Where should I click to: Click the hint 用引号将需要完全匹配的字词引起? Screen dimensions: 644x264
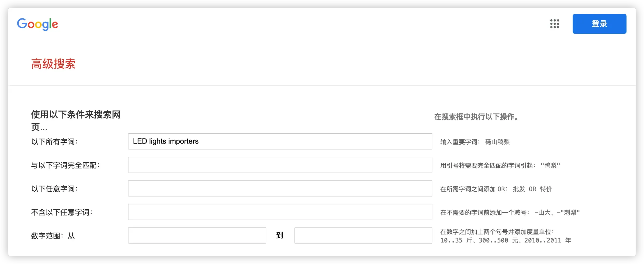pyautogui.click(x=500, y=165)
